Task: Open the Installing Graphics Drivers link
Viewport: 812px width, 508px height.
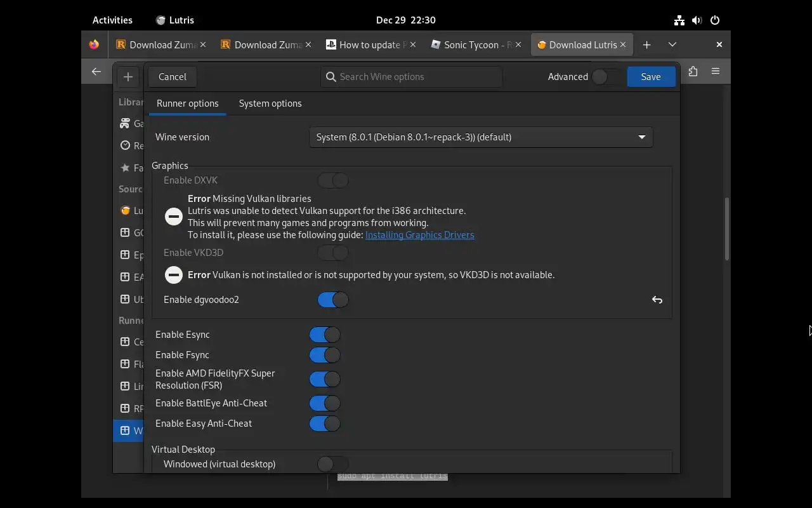Action: tap(419, 235)
